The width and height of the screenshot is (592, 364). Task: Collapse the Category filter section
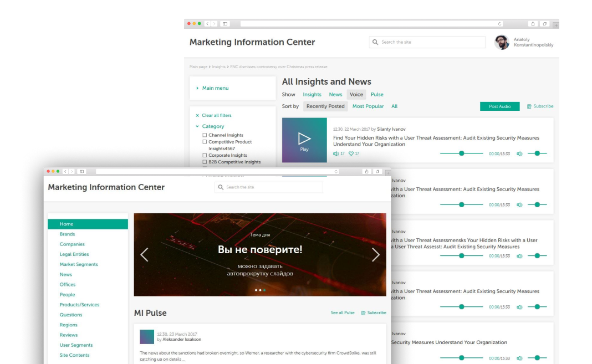[197, 126]
